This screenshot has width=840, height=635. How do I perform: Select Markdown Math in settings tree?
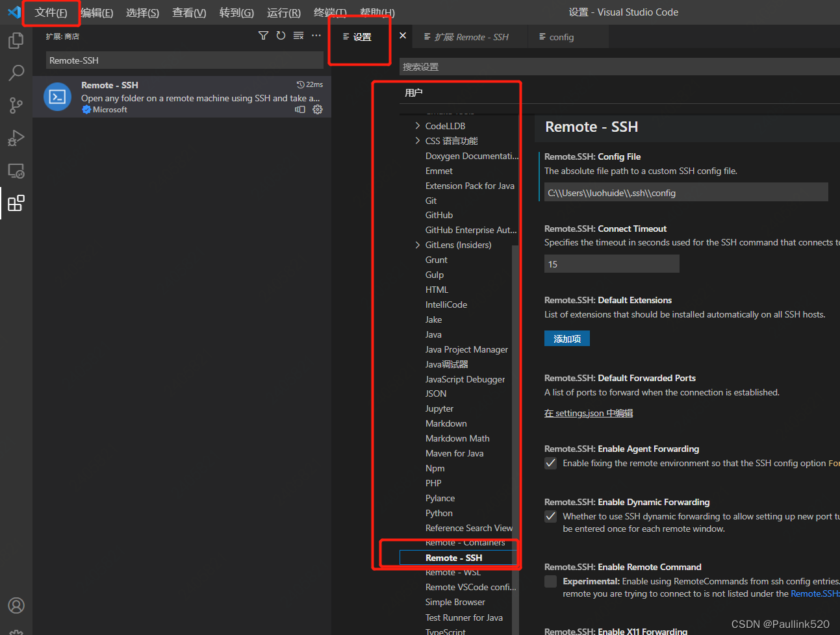point(458,438)
